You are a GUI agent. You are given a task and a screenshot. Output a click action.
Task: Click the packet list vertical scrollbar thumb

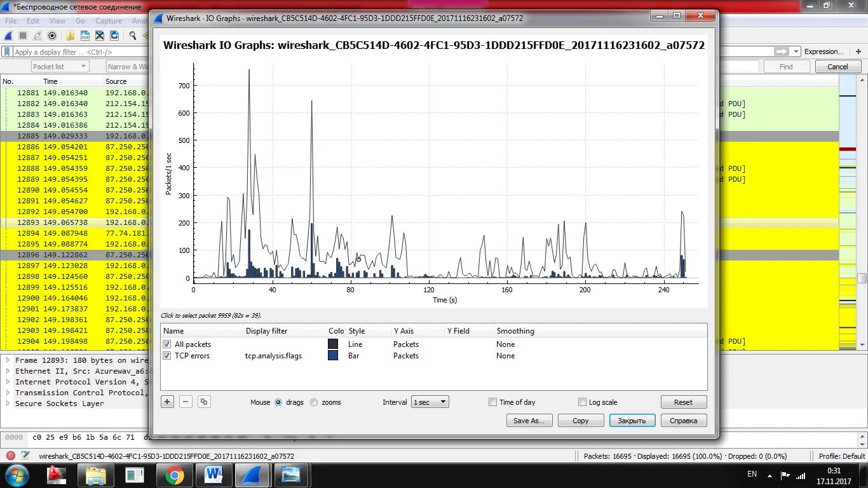click(x=862, y=278)
